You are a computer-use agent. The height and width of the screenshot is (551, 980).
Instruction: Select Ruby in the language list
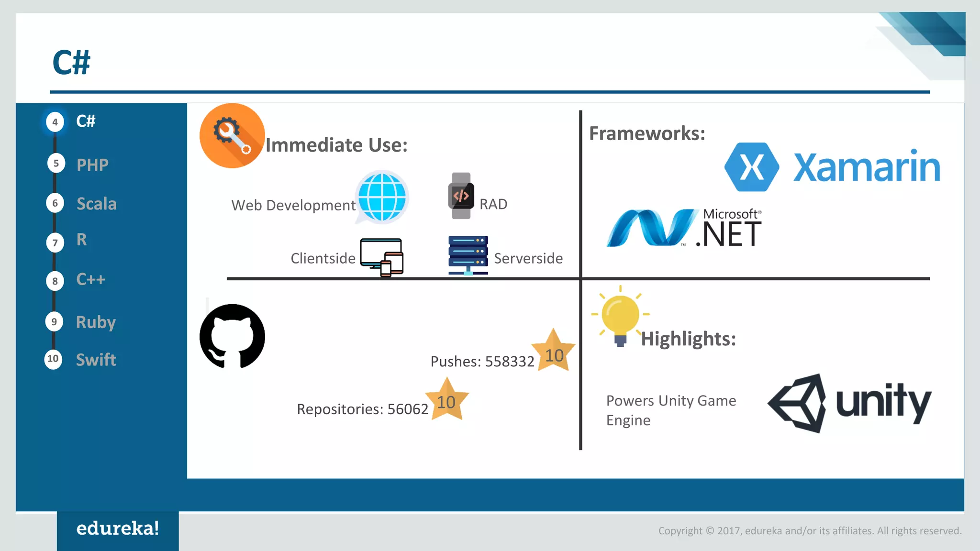96,322
